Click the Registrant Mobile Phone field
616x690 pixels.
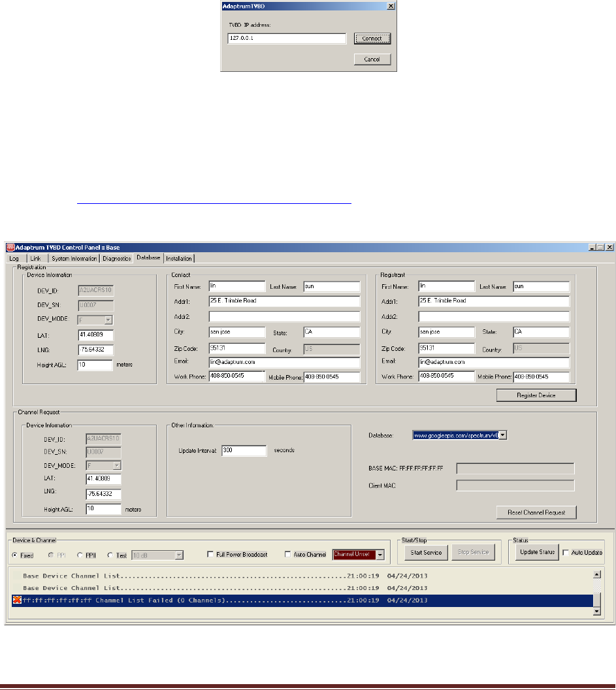coord(541,377)
